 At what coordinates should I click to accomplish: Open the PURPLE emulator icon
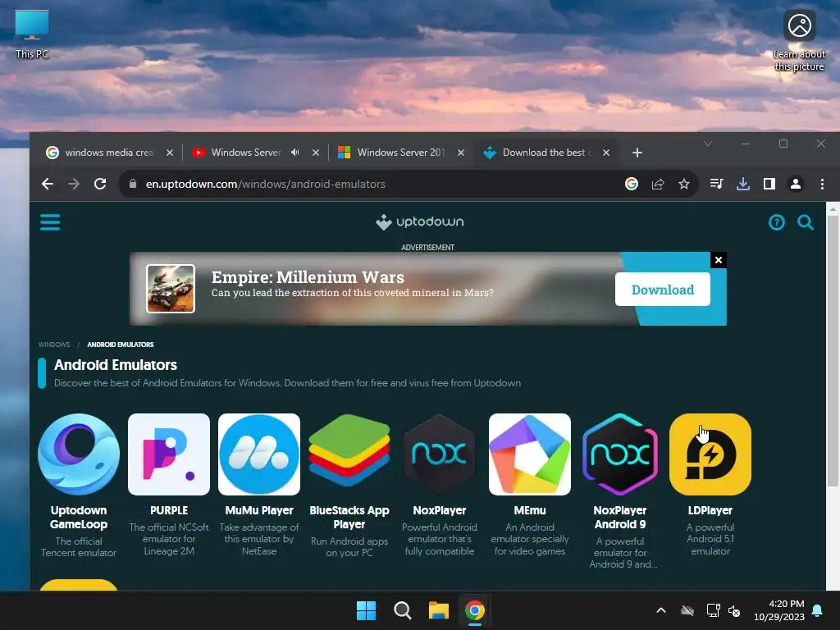(169, 454)
